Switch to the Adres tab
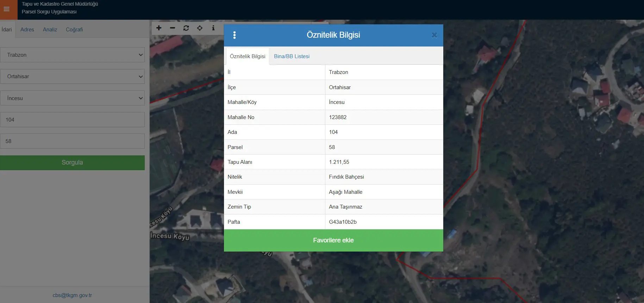644x303 pixels. click(27, 29)
